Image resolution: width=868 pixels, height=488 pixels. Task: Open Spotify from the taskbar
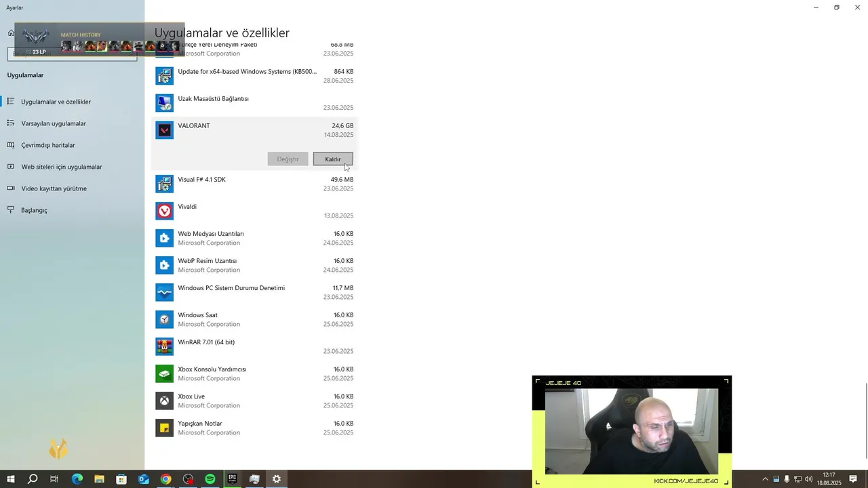coord(210,479)
